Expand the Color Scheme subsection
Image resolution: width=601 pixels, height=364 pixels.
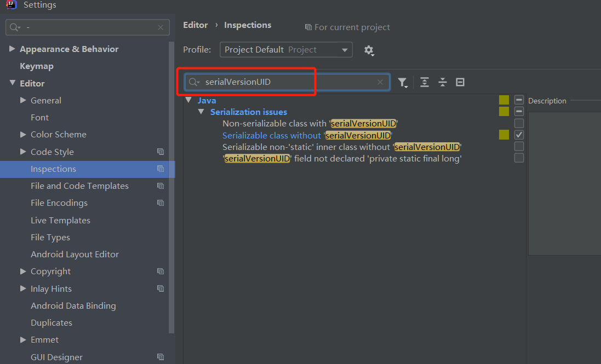coord(23,134)
